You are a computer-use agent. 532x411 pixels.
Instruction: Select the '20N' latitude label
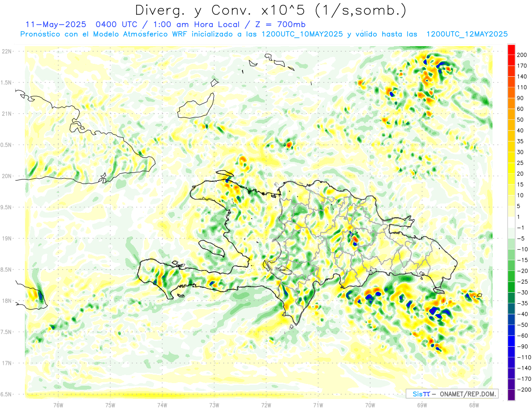pos(7,176)
